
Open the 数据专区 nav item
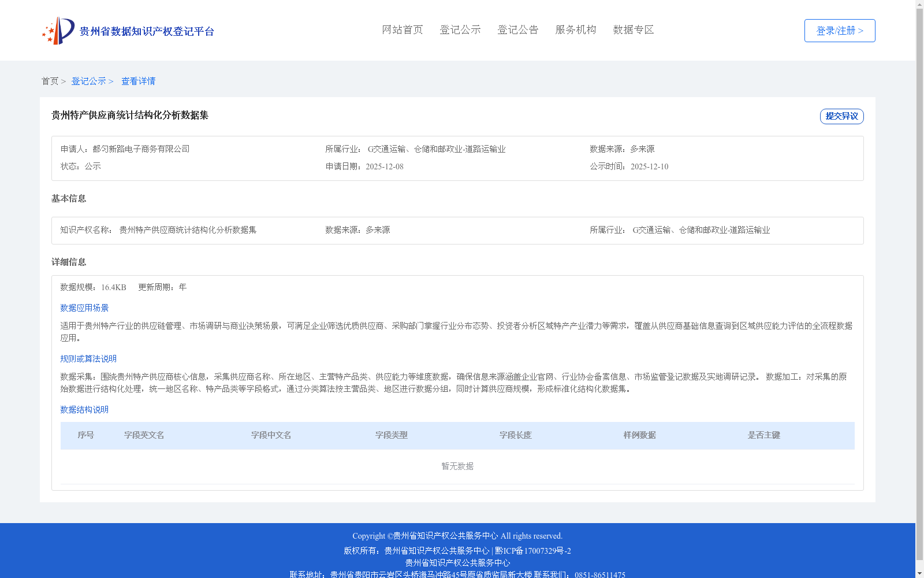[634, 30]
